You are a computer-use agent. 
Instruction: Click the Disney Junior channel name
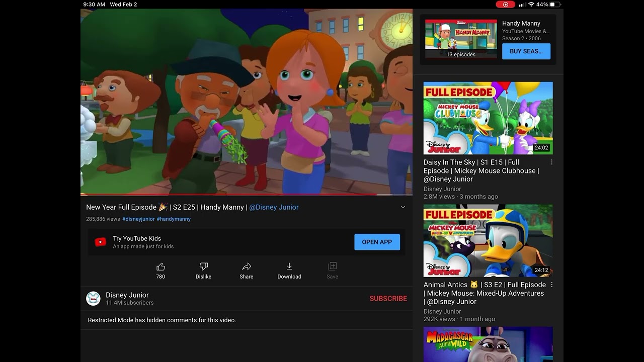pos(127,295)
